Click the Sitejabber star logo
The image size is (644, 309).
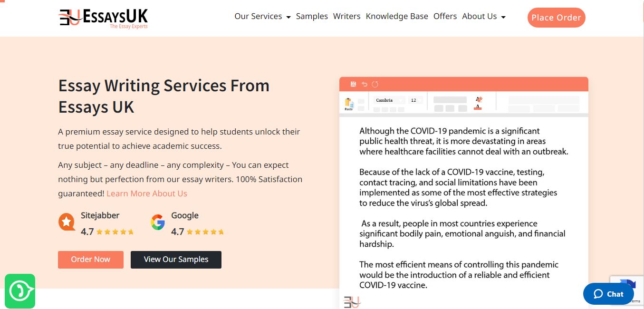pos(67,222)
